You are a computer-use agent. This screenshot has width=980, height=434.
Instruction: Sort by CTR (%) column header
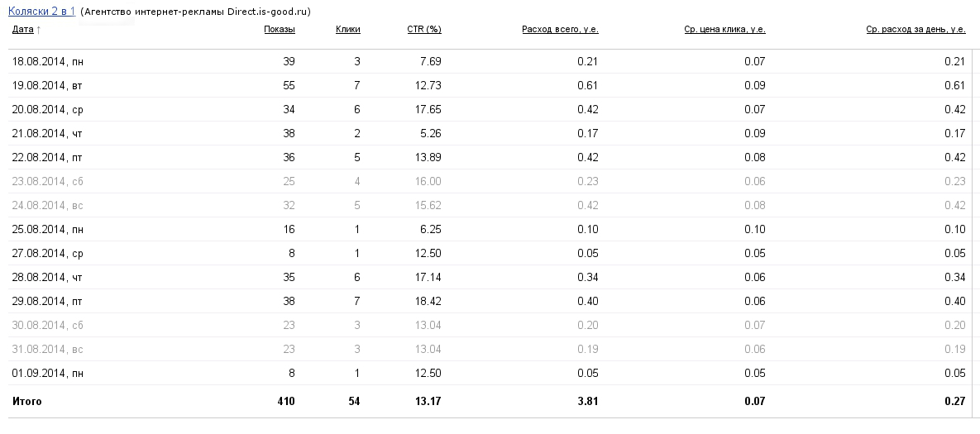pos(423,29)
